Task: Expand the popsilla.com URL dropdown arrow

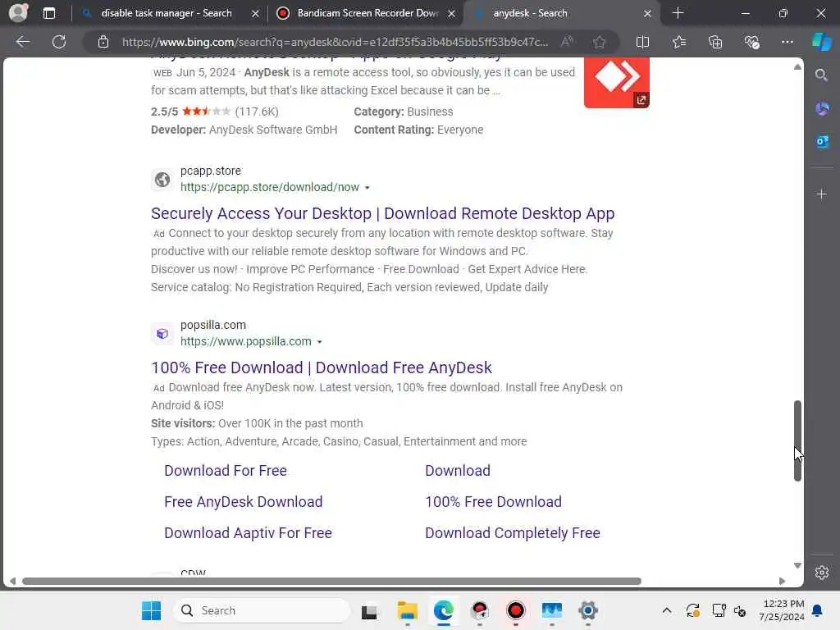Action: 319,342
